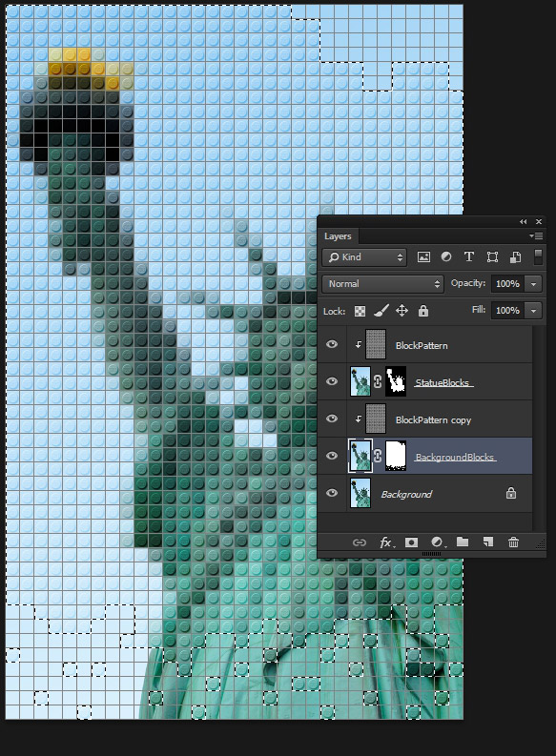Image resolution: width=556 pixels, height=756 pixels.
Task: Click the Link layers icon at panel bottom
Action: click(360, 542)
